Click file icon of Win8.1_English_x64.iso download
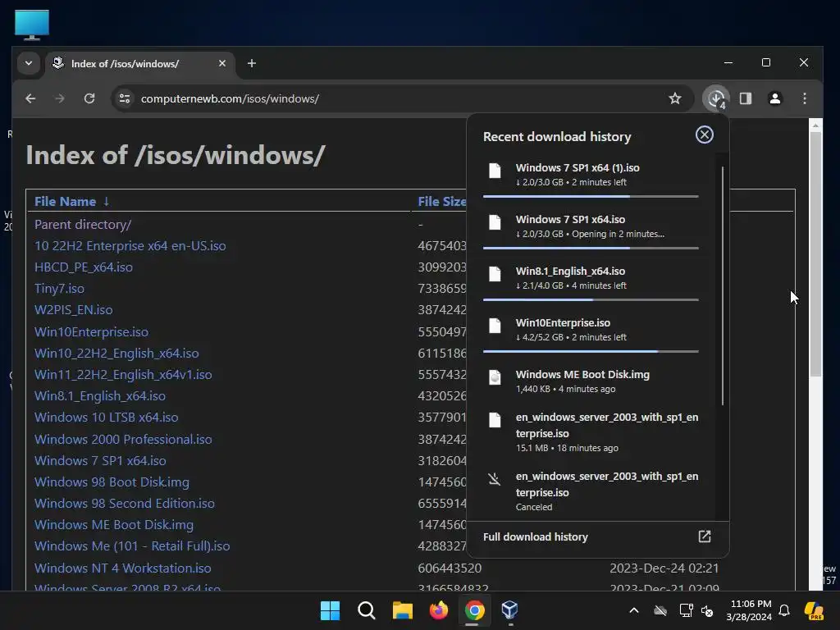Image resolution: width=840 pixels, height=630 pixels. (495, 274)
